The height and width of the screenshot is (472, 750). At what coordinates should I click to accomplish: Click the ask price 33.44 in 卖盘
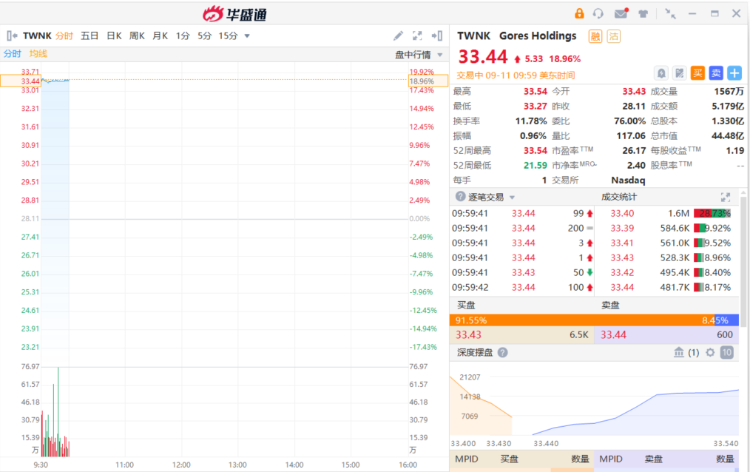(613, 335)
